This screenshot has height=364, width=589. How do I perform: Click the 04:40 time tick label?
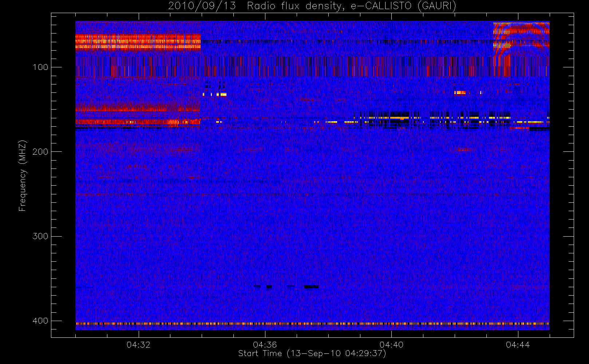(391, 345)
